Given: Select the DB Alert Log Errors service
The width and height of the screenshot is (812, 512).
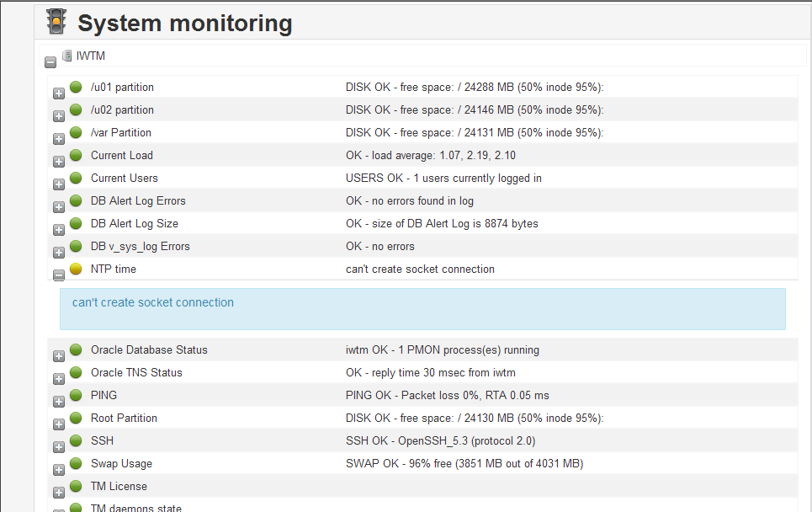Looking at the screenshot, I should 138,200.
